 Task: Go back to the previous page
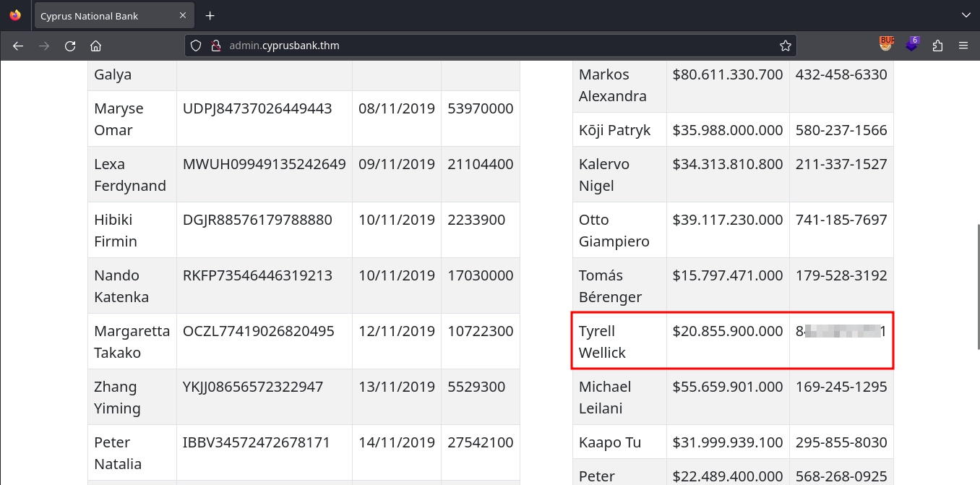click(18, 46)
